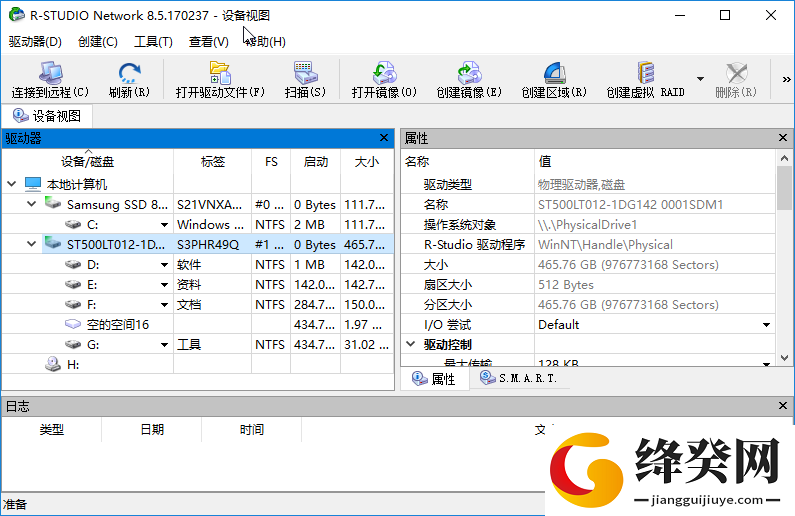The image size is (795, 516).
Task: Click 创建区域 toolbar icon
Action: pos(554,72)
